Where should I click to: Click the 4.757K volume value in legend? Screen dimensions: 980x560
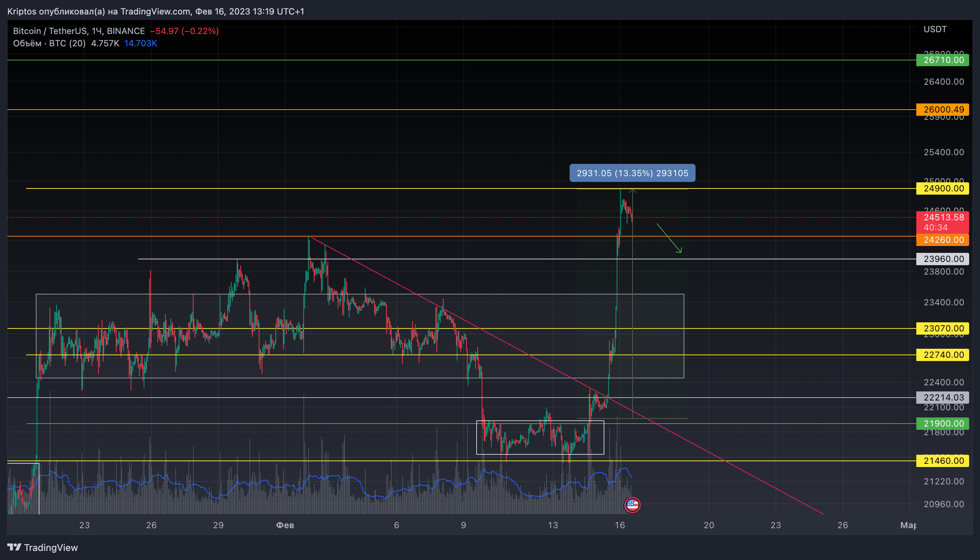[105, 43]
